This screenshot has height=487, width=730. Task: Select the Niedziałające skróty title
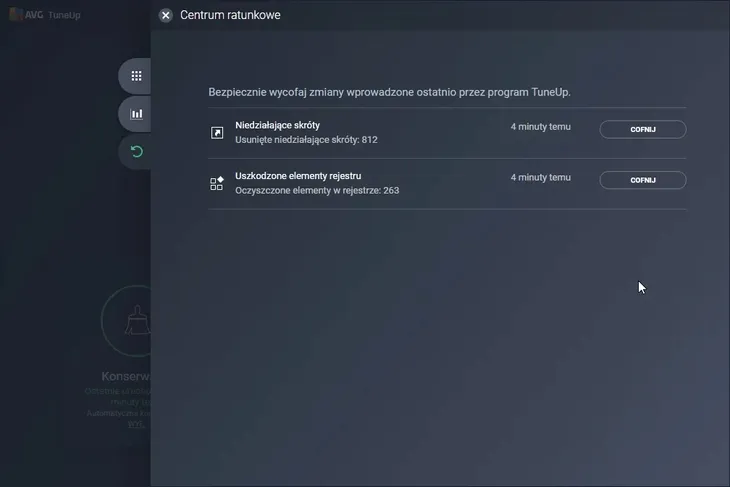[277, 125]
